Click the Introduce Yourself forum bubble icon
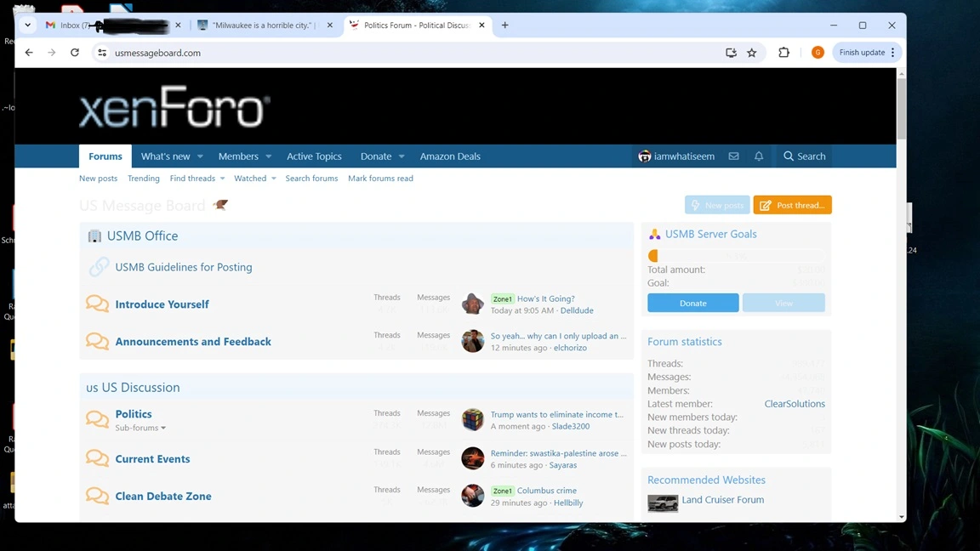This screenshot has width=980, height=551. click(x=97, y=304)
